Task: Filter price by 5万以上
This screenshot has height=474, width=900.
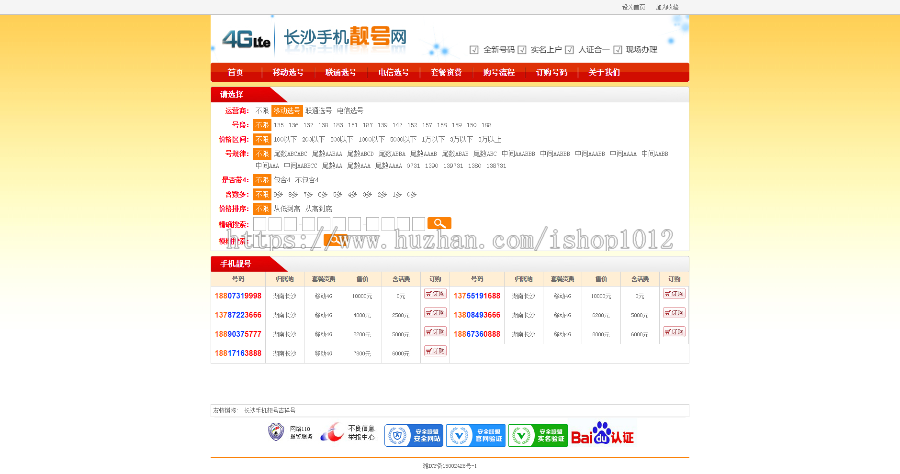Action: (490, 139)
